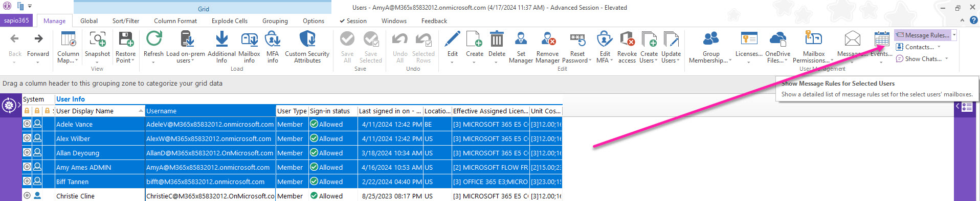Image resolution: width=980 pixels, height=201 pixels.
Task: Click Set Manager
Action: coord(521,47)
